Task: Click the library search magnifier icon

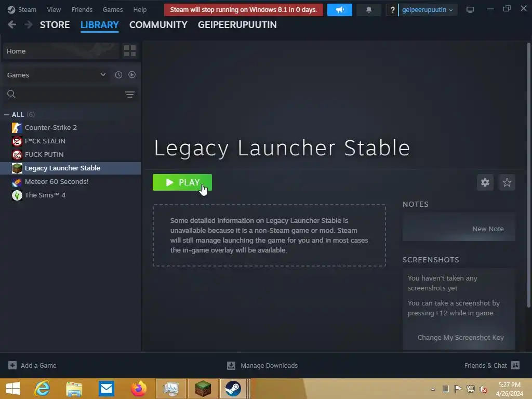Action: coord(11,94)
